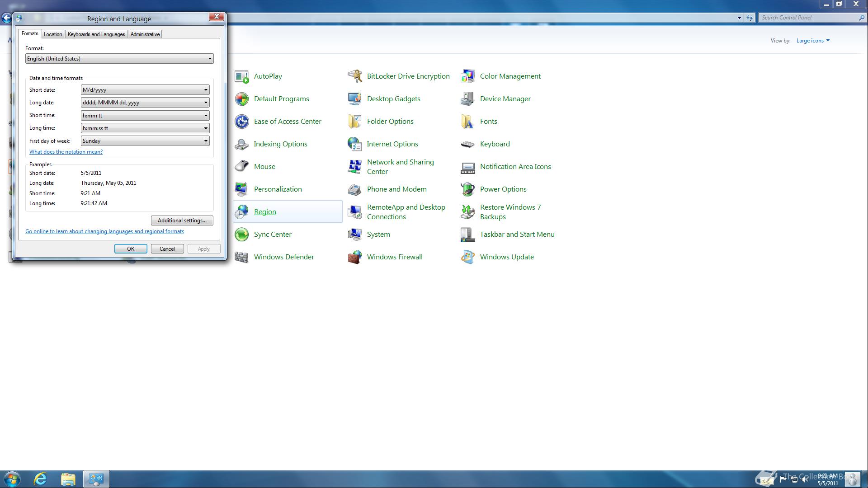Open the Internet Options icon
Screen dimensions: 868x488
[x=355, y=144]
